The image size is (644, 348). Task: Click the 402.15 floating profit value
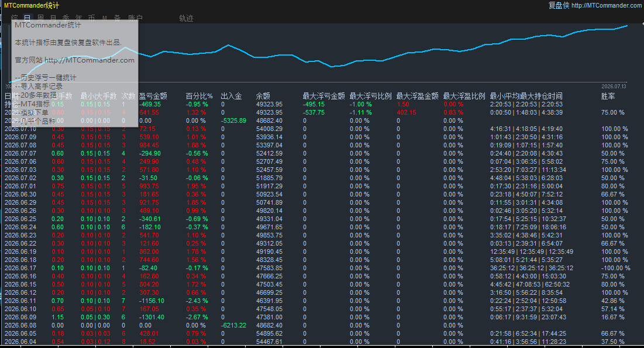[407, 112]
